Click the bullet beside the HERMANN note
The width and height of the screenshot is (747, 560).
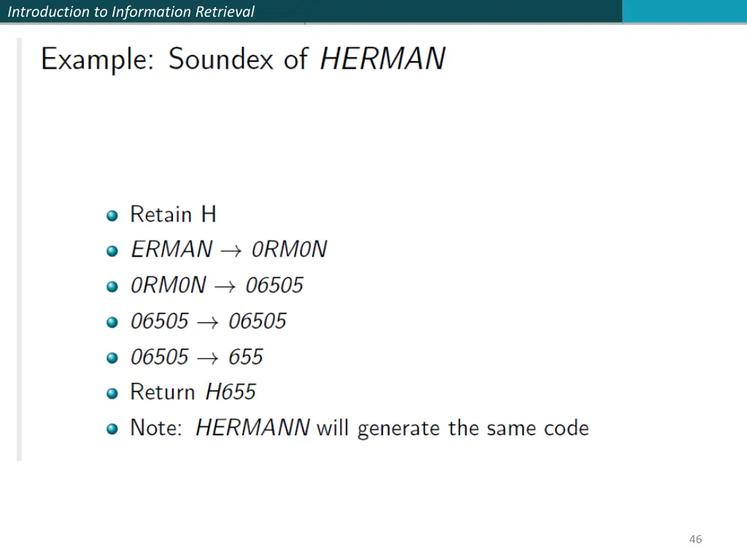point(112,429)
